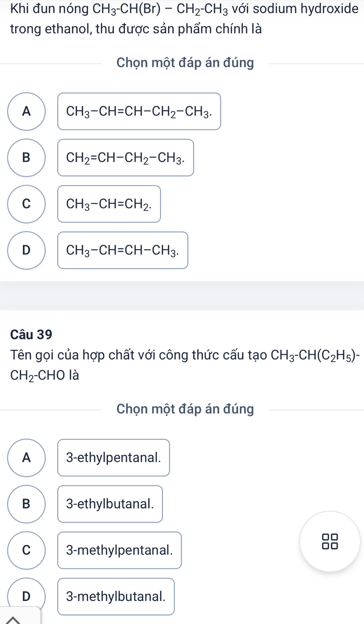This screenshot has height=624, width=364.
Task: Click the CH2=CH-CH2-CH3 answer box
Action: click(x=126, y=157)
